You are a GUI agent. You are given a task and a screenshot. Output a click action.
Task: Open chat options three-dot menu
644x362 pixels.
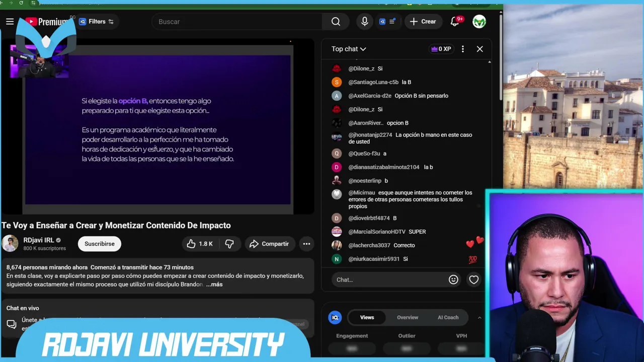[463, 49]
